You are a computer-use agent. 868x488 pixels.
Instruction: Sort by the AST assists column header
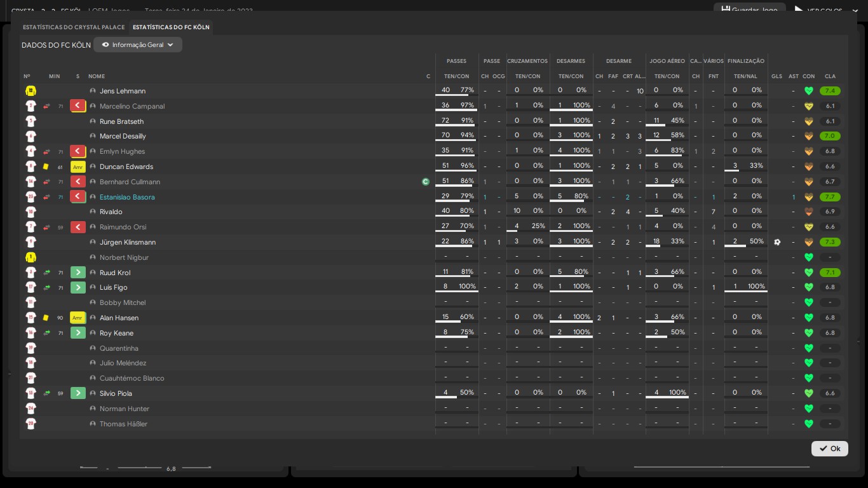pyautogui.click(x=794, y=76)
